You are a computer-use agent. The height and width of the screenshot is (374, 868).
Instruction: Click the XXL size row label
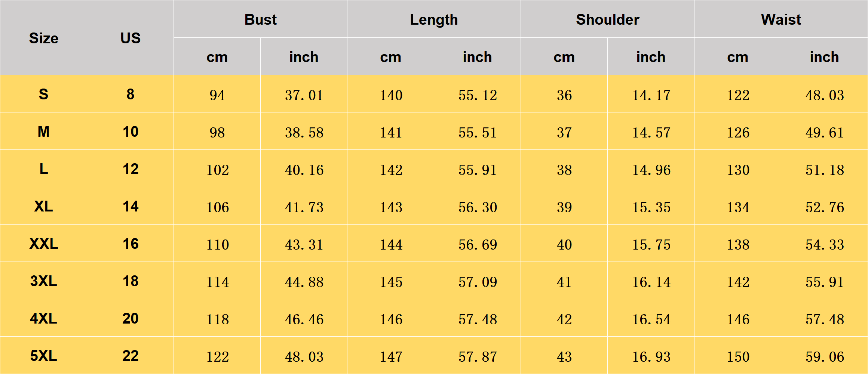click(x=43, y=243)
